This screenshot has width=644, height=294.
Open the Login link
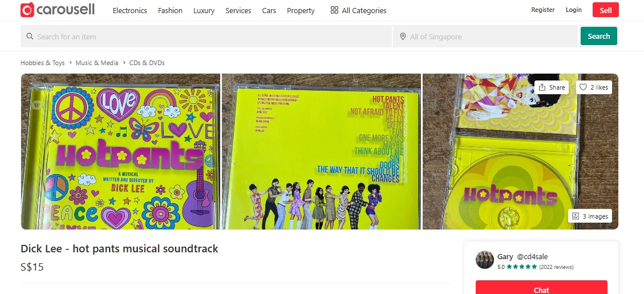pyautogui.click(x=573, y=10)
